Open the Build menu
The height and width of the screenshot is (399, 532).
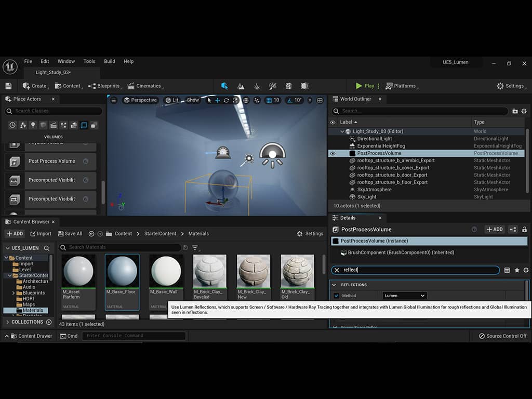[109, 61]
